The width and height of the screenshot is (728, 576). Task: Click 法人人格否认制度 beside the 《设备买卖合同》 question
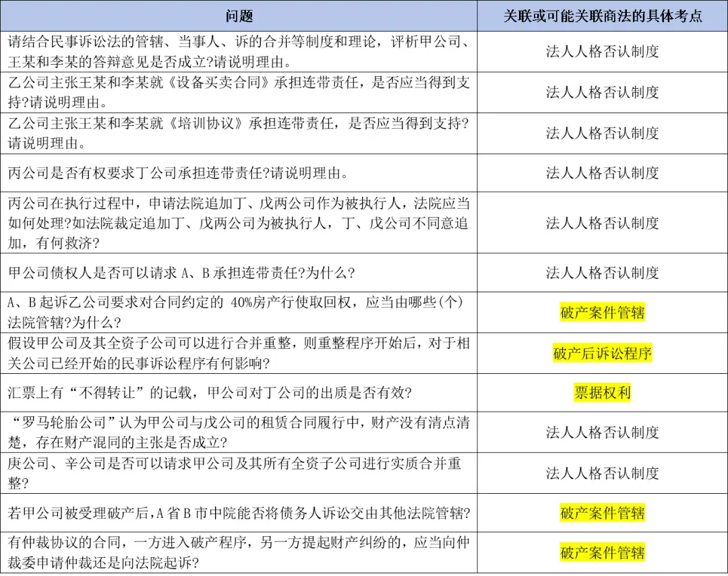tap(603, 92)
